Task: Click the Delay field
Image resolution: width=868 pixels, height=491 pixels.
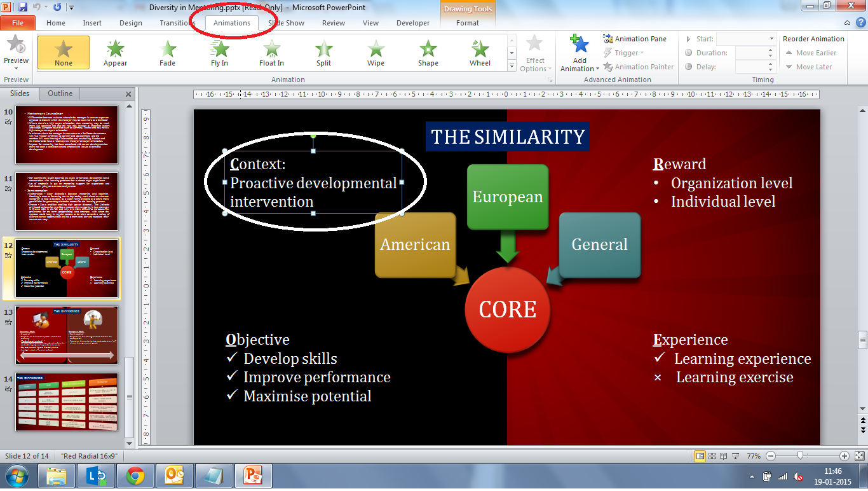Action: click(x=755, y=67)
